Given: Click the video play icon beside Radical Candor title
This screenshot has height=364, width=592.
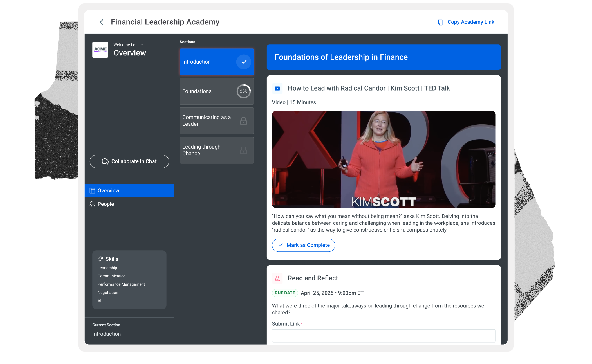Looking at the screenshot, I should [x=277, y=88].
